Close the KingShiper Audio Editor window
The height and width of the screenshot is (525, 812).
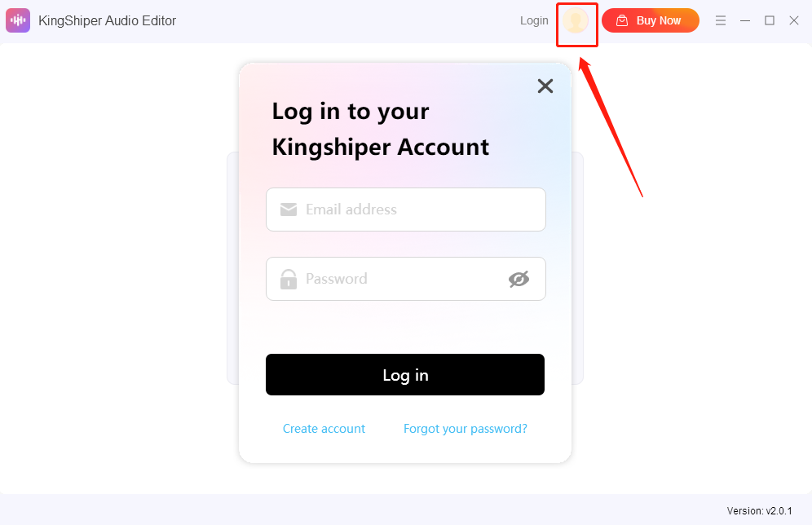click(x=794, y=20)
